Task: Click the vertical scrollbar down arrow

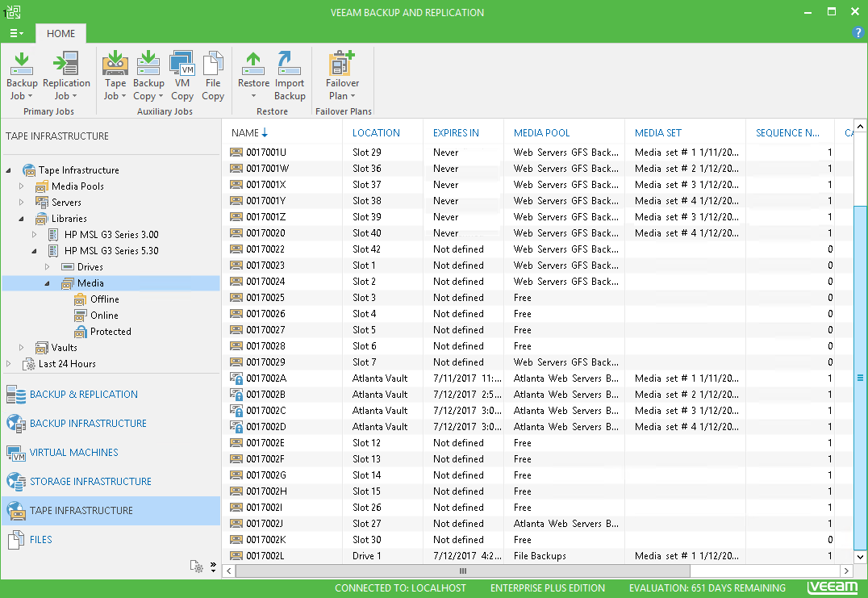Action: pyautogui.click(x=860, y=557)
